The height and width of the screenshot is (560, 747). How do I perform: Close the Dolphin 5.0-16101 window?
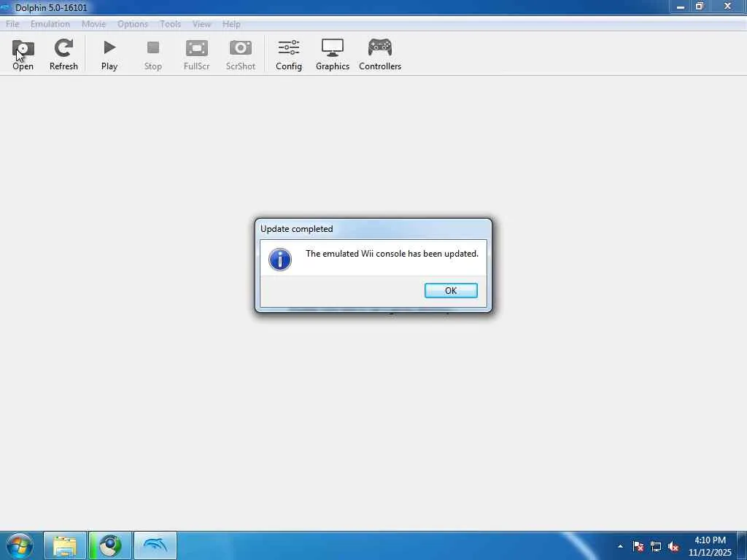coord(727,7)
